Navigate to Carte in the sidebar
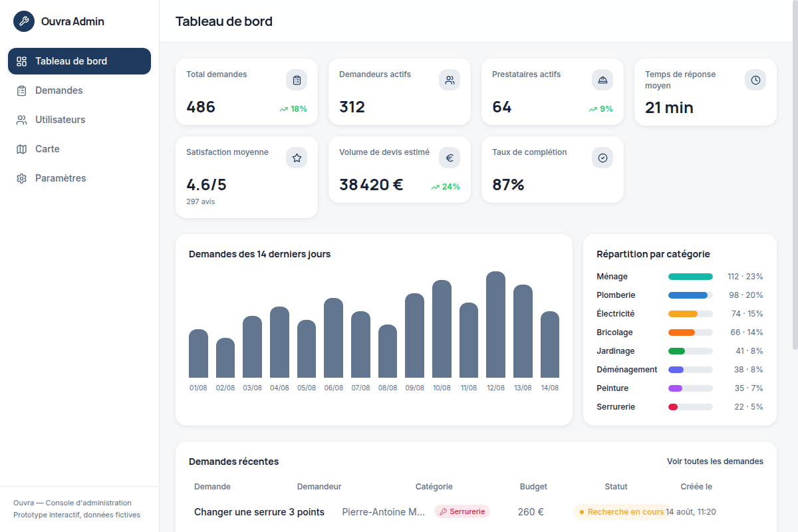The width and height of the screenshot is (798, 532). coord(79,149)
